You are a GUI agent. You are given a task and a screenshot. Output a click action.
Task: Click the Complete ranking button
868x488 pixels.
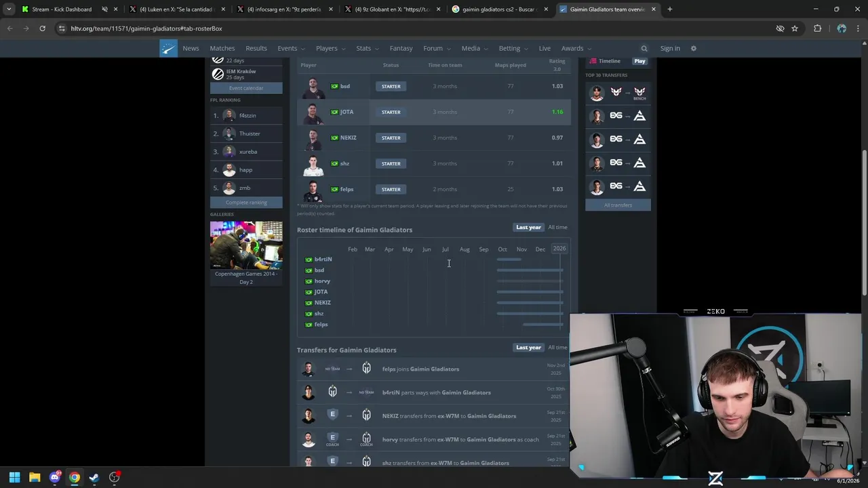click(x=246, y=203)
